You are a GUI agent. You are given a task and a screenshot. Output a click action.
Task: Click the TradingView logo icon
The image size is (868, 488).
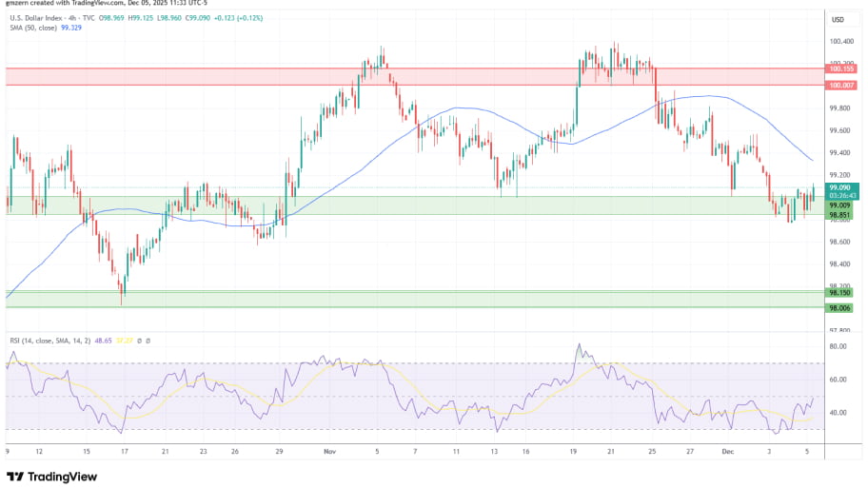click(x=16, y=476)
